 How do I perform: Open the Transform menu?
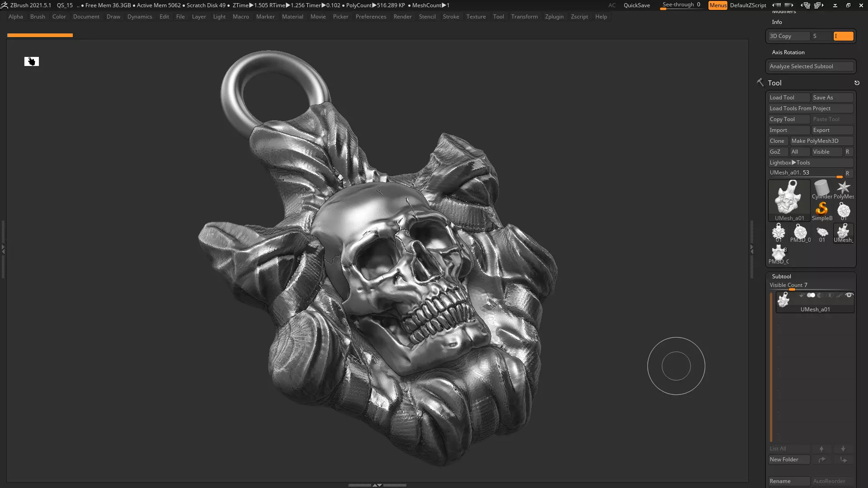point(524,17)
